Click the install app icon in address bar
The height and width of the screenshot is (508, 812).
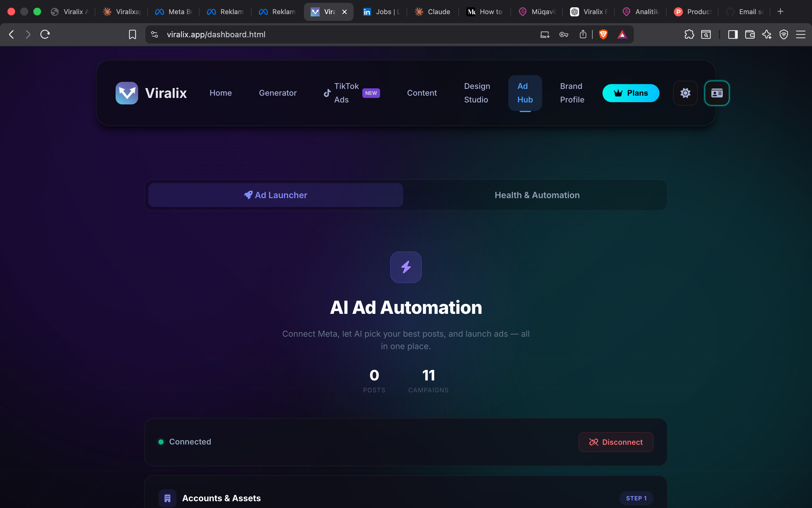click(x=545, y=34)
